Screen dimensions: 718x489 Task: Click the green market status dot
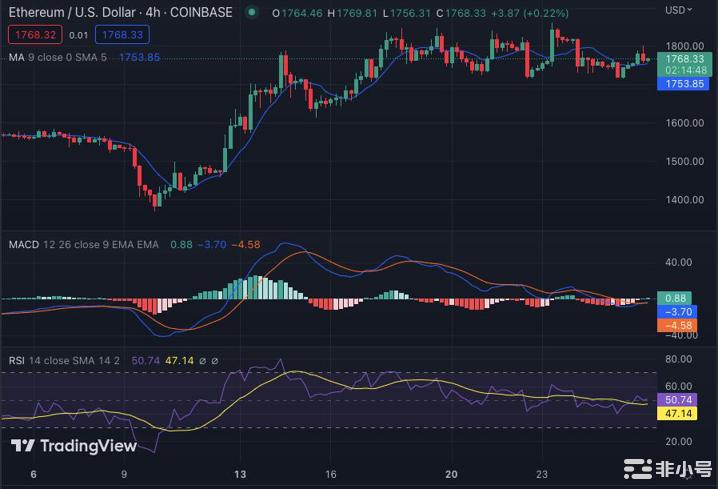(x=251, y=12)
